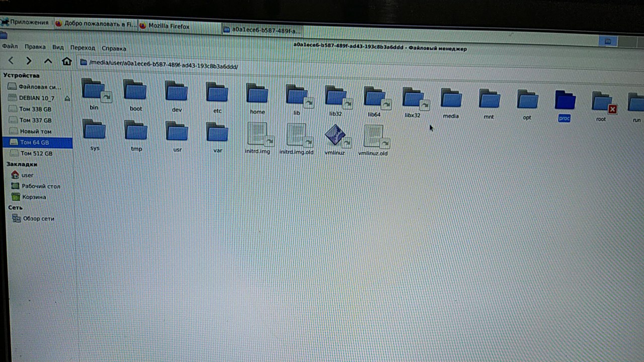
Task: Go back with the left arrow
Action: click(11, 60)
